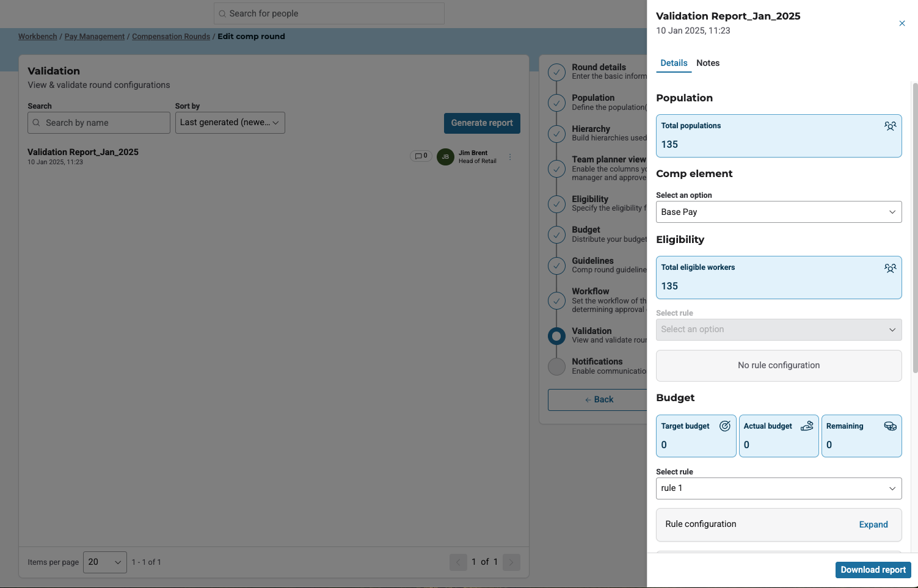918x588 pixels.
Task: Click the Total eligible workers people icon
Action: (x=890, y=267)
